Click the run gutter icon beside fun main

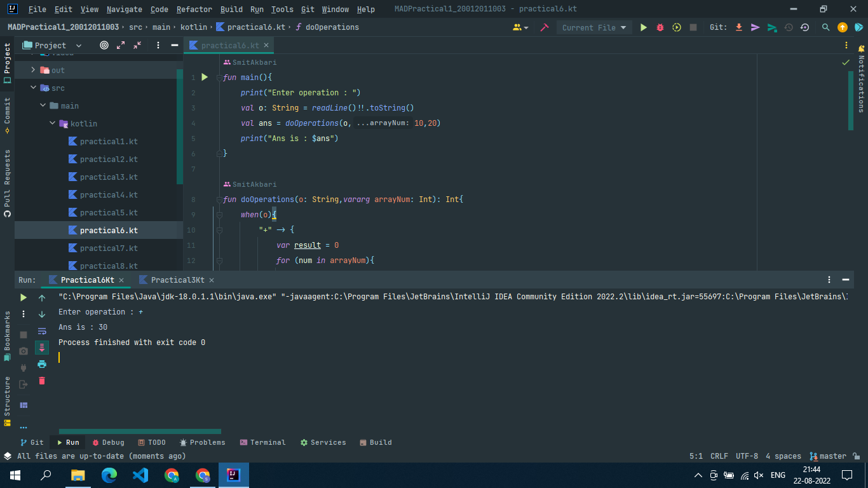(205, 77)
